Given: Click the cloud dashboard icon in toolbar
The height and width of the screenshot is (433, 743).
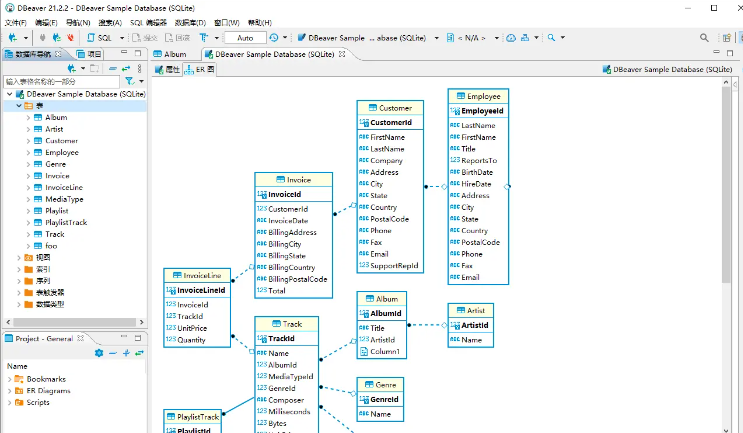Looking at the screenshot, I should [x=511, y=38].
